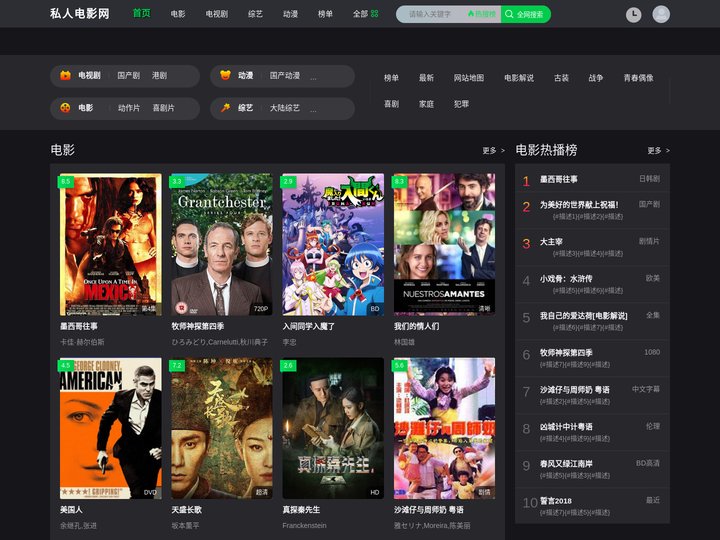The image size is (720, 540).
Task: Open 榜单 in the top navigation bar
Action: coord(325,14)
